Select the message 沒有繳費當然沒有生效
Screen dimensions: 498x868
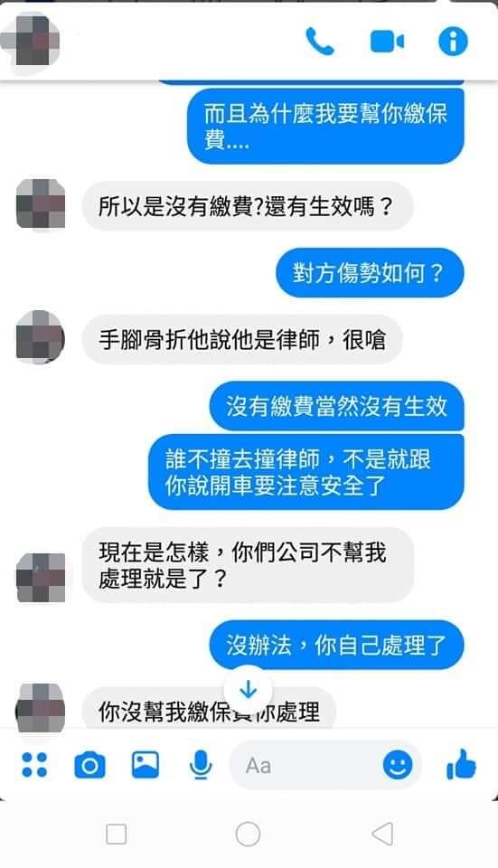336,406
